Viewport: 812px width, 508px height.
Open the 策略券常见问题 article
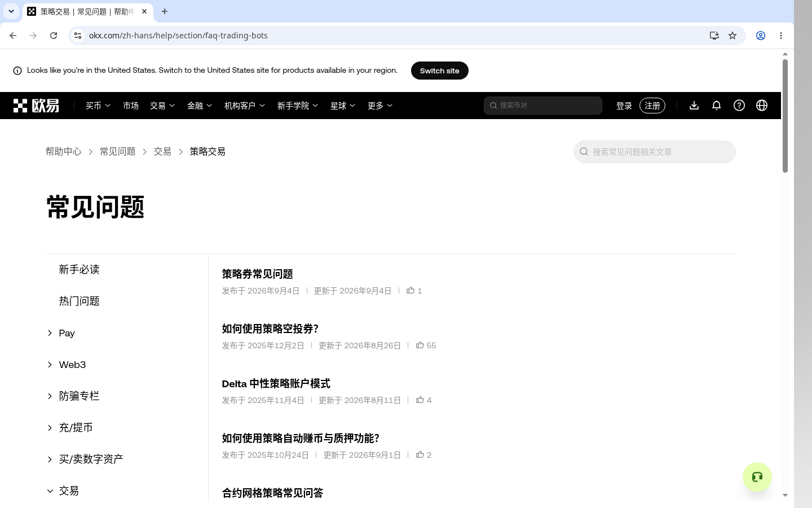[257, 274]
